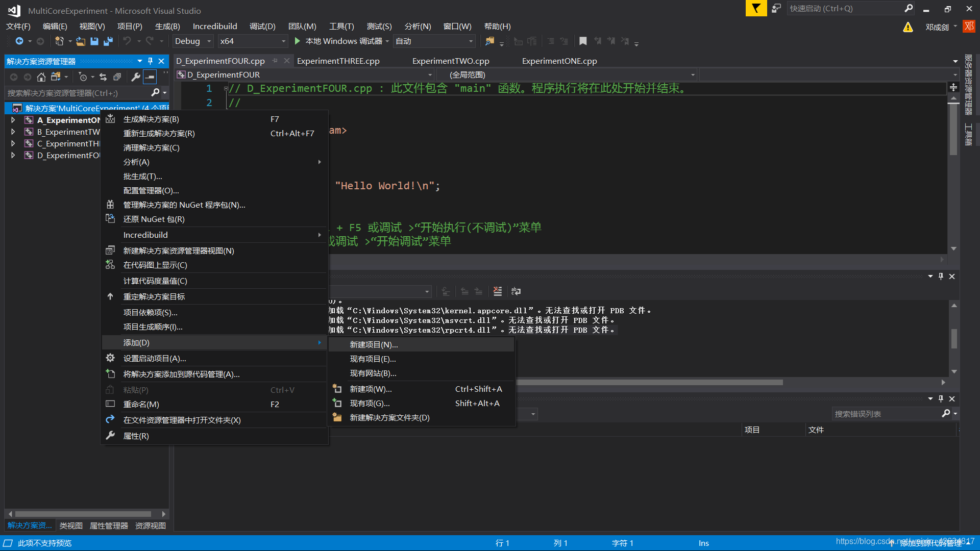
Task: Select 现有项目(E)... in the submenu
Action: [422, 359]
